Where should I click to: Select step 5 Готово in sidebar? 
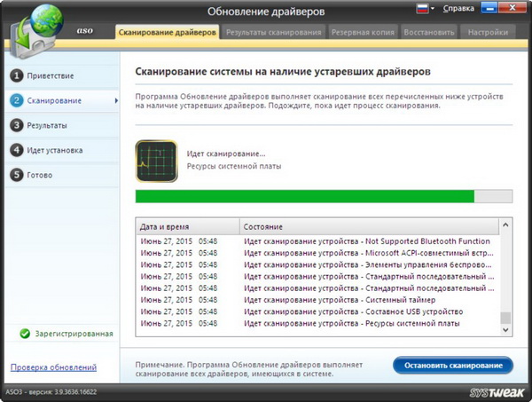[62, 175]
